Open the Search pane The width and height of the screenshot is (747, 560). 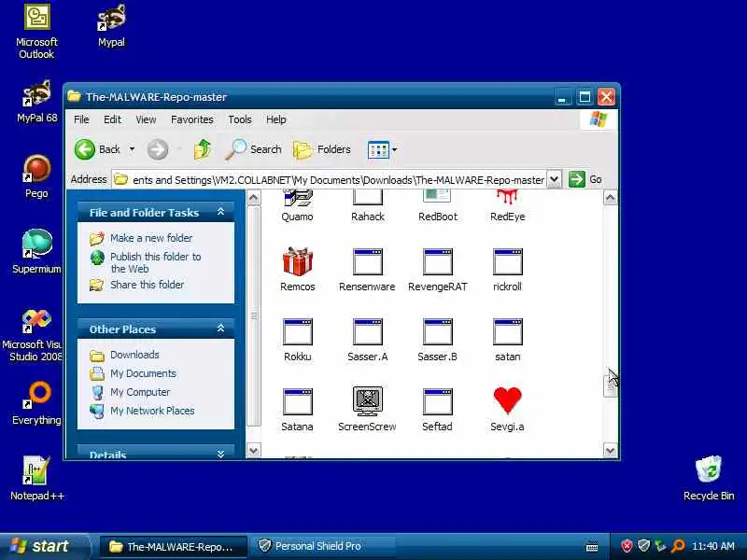click(253, 149)
